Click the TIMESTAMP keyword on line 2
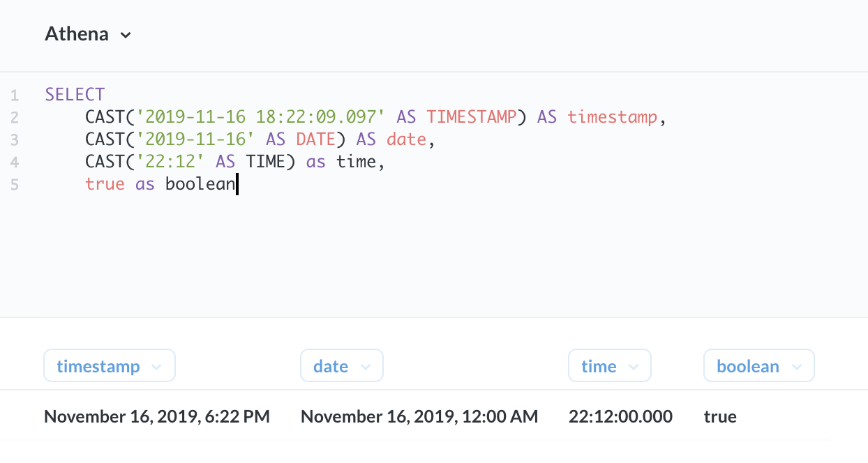Image resolution: width=868 pixels, height=463 pixels. 473,116
